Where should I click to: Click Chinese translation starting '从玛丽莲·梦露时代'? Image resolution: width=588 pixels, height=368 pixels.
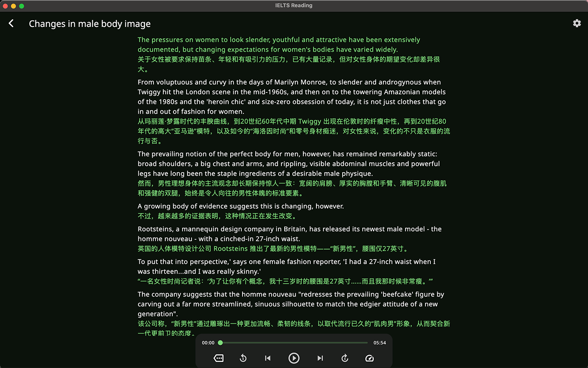(x=294, y=131)
